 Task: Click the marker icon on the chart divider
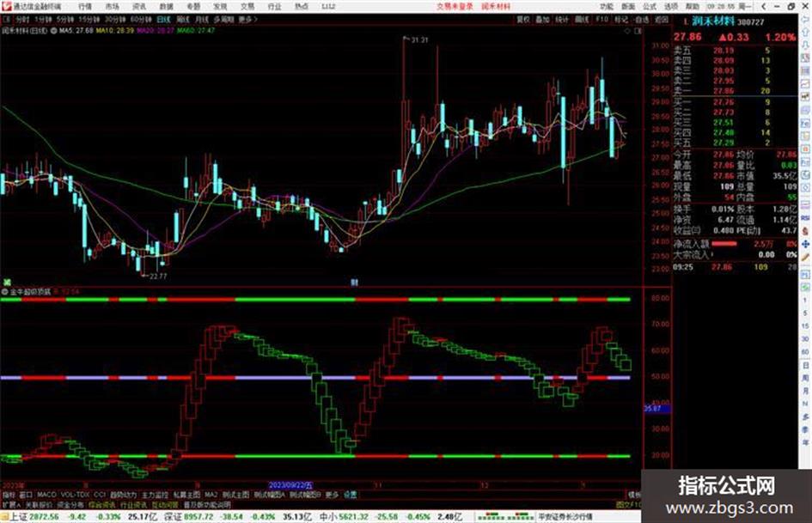pyautogui.click(x=354, y=283)
